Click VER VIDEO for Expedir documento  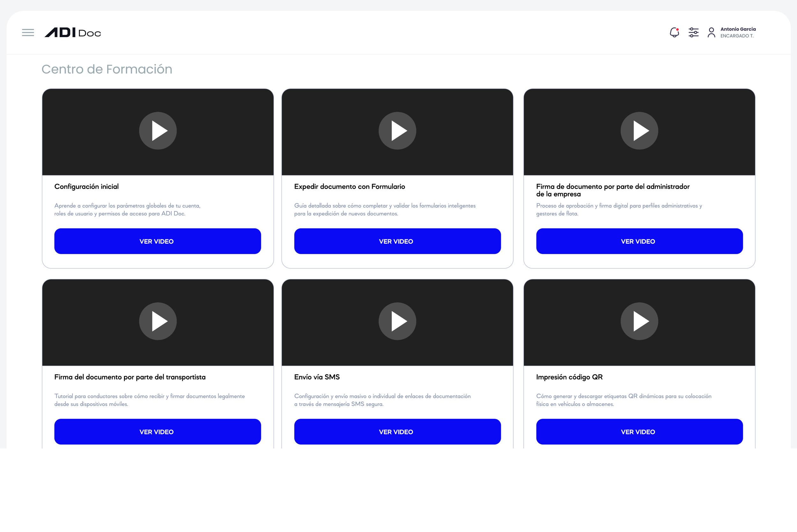pos(397,241)
